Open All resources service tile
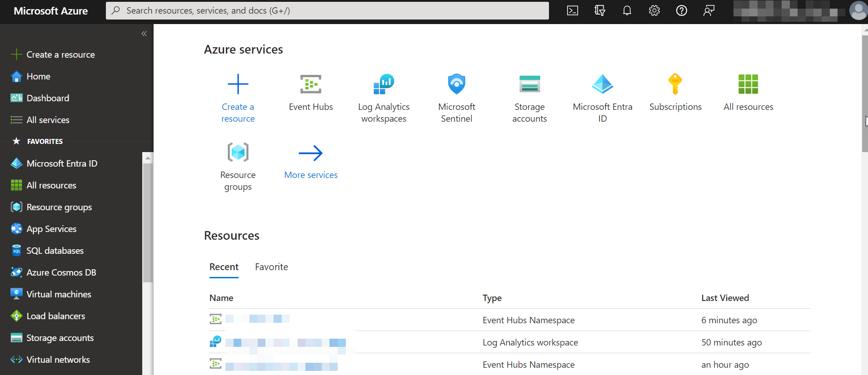This screenshot has height=375, width=868. [748, 93]
